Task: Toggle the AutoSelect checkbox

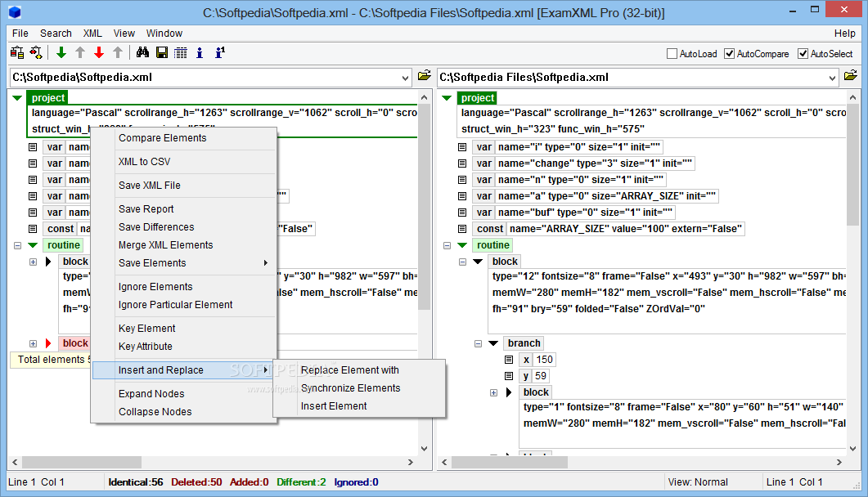Action: point(803,54)
